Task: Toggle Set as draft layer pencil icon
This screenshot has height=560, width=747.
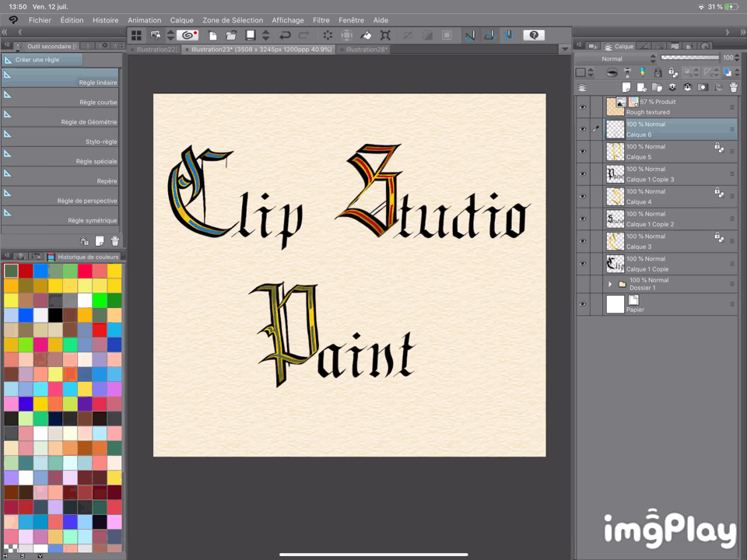Action: point(643,72)
